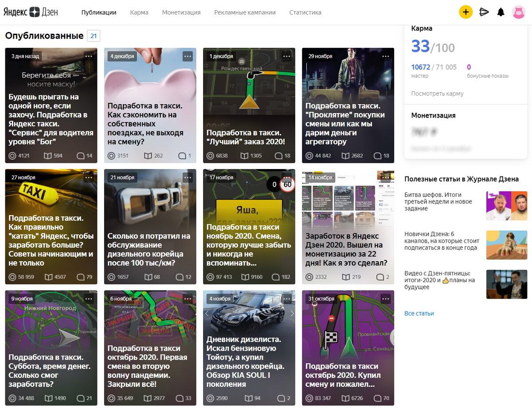
Task: Click the Карма panel heading
Action: click(x=422, y=28)
